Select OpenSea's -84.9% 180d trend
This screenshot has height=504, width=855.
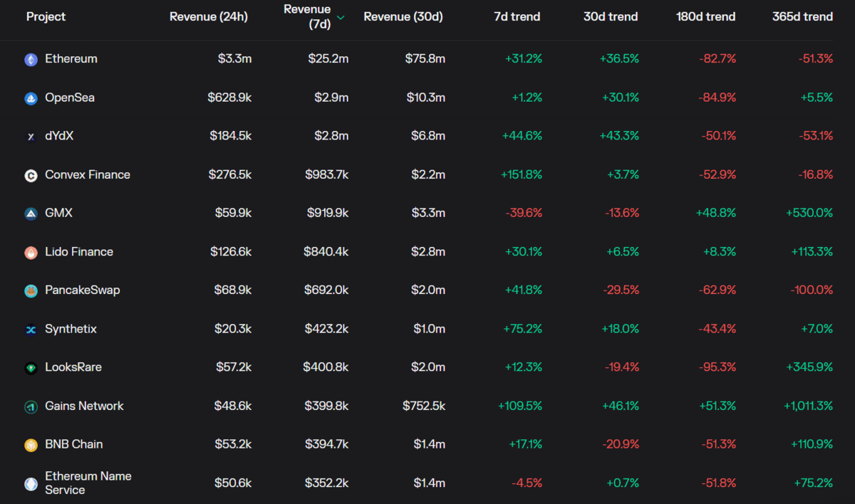click(x=717, y=98)
